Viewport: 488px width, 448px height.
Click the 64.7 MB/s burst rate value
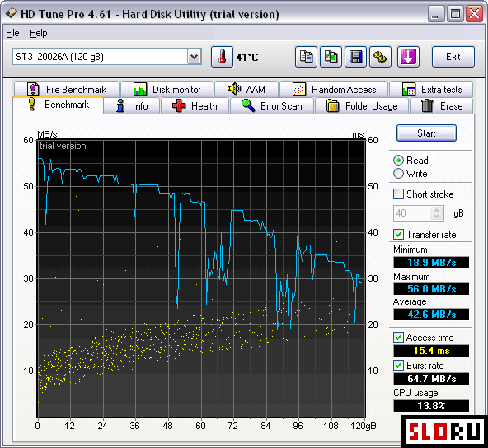[x=431, y=379]
